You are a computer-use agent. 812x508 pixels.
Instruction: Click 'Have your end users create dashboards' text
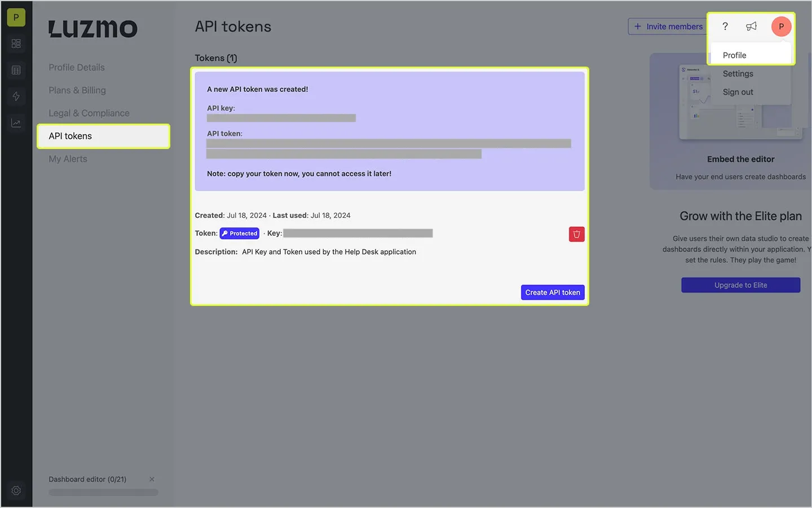(x=740, y=177)
